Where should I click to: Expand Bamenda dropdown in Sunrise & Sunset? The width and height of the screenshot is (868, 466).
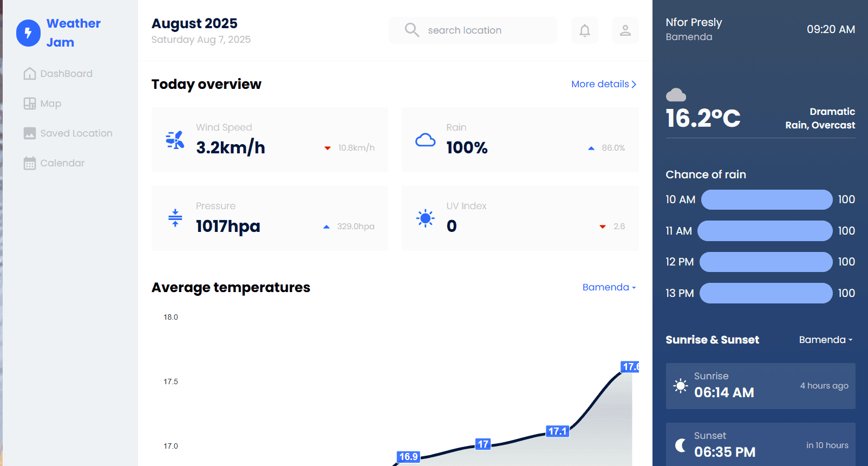click(x=825, y=340)
